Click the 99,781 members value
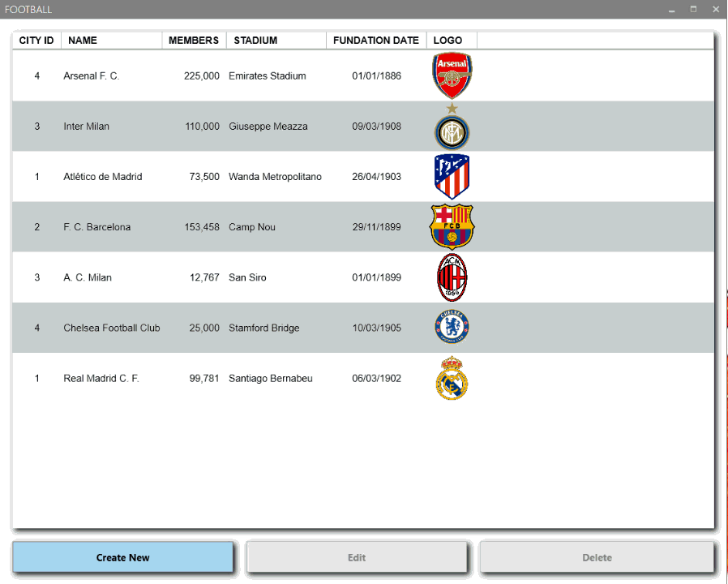 point(204,378)
